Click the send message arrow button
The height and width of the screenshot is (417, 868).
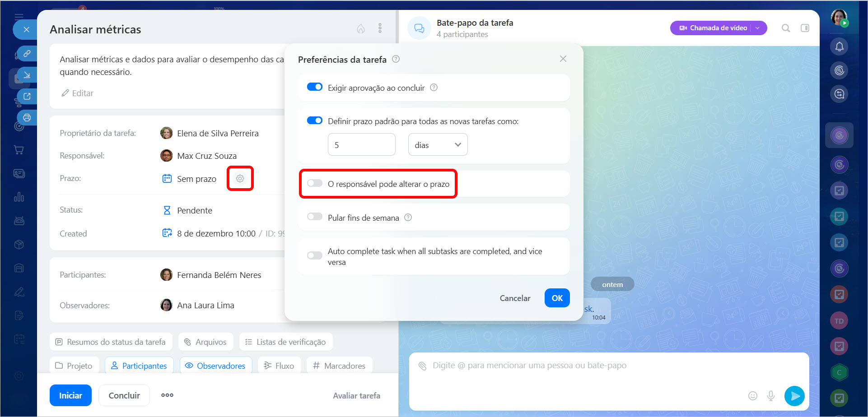(x=794, y=396)
